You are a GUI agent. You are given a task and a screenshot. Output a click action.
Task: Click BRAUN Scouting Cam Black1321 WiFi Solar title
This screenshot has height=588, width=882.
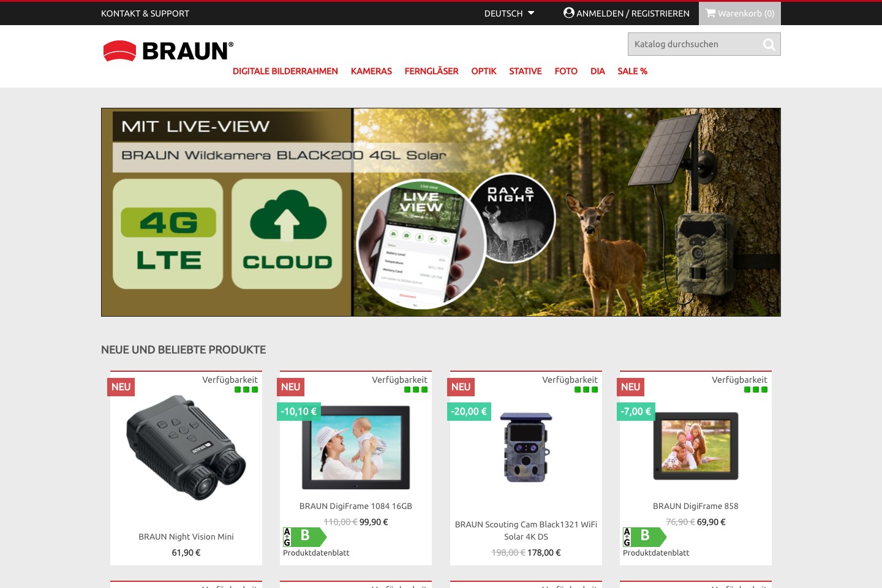pos(526,530)
